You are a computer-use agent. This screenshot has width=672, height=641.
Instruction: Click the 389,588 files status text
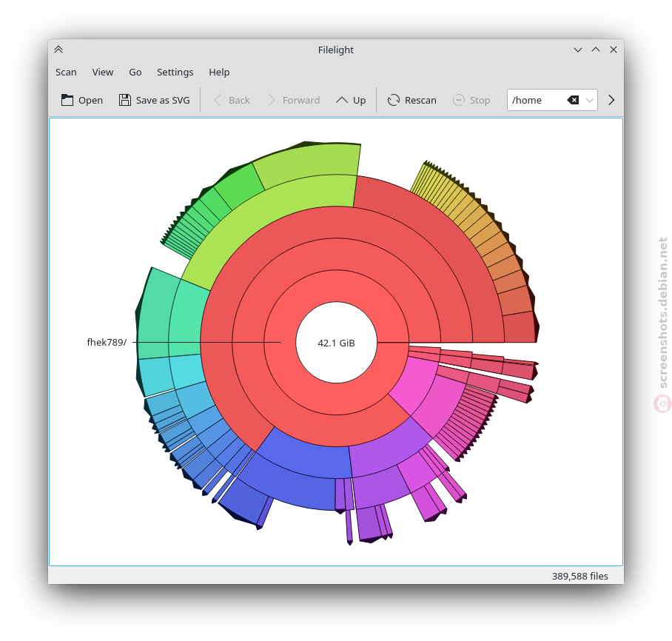(579, 577)
